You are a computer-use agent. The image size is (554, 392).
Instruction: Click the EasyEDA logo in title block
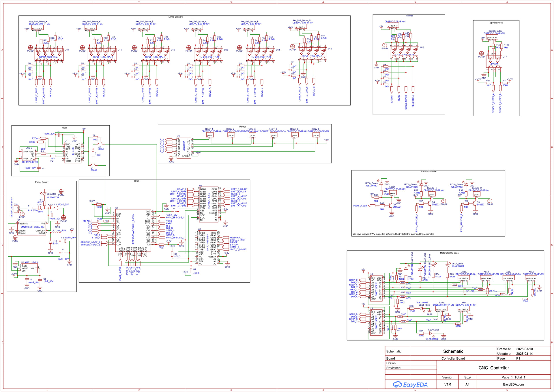pyautogui.click(x=410, y=384)
